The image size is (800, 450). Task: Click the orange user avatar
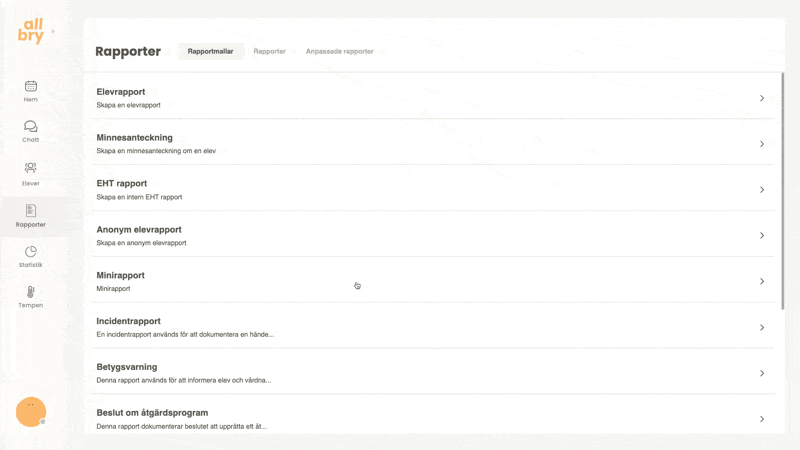tap(31, 411)
